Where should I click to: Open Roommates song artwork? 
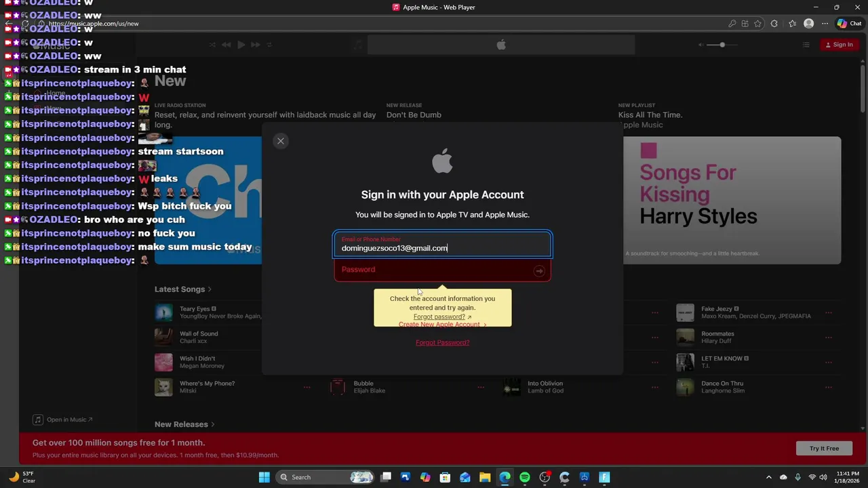(686, 338)
